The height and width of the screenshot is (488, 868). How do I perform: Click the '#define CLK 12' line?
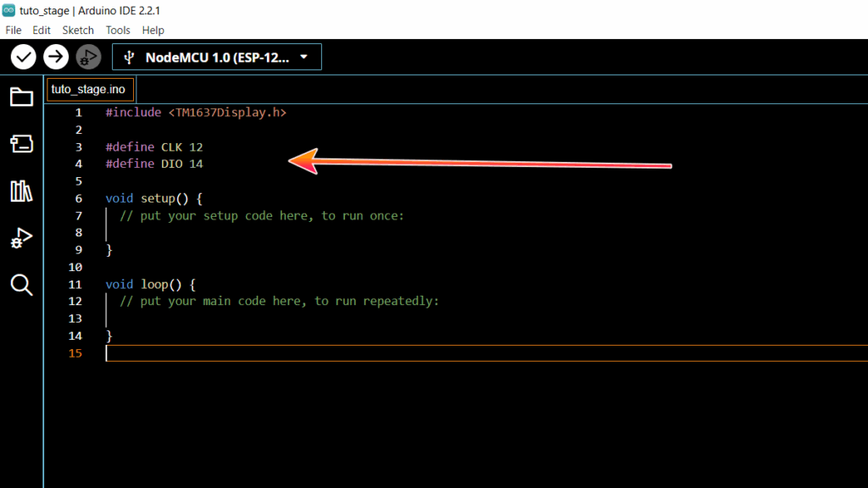click(154, 147)
